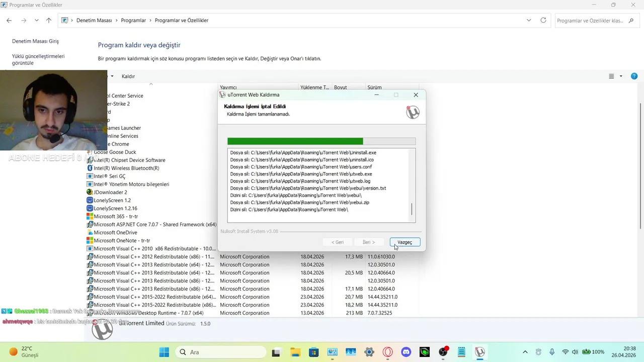Select the LonelyScreen 1.2.16 icon
Image resolution: width=644 pixels, height=362 pixels.
coord(90,208)
